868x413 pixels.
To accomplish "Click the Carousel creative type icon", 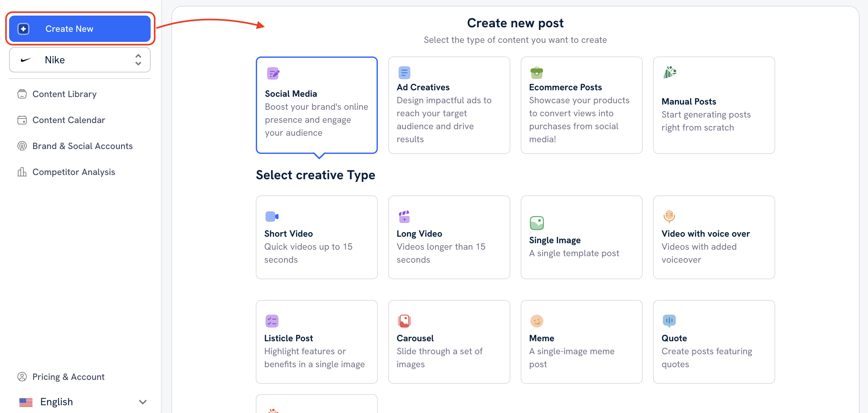I will (x=405, y=320).
